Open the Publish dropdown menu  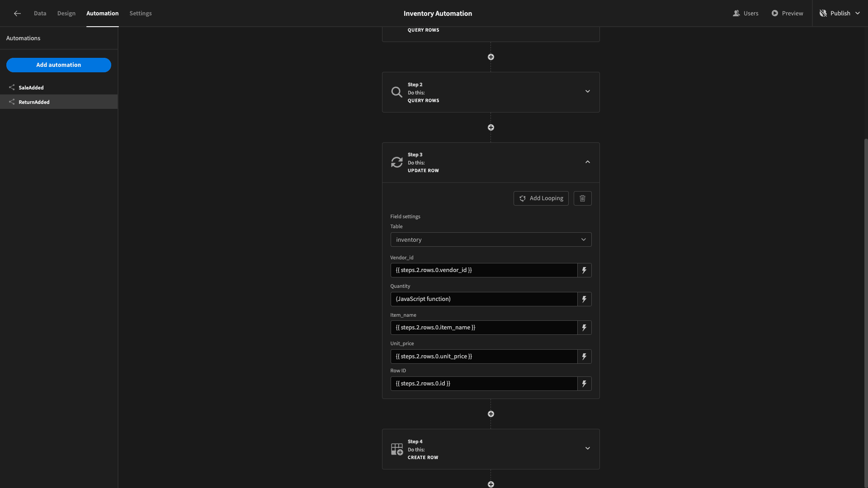coord(840,13)
